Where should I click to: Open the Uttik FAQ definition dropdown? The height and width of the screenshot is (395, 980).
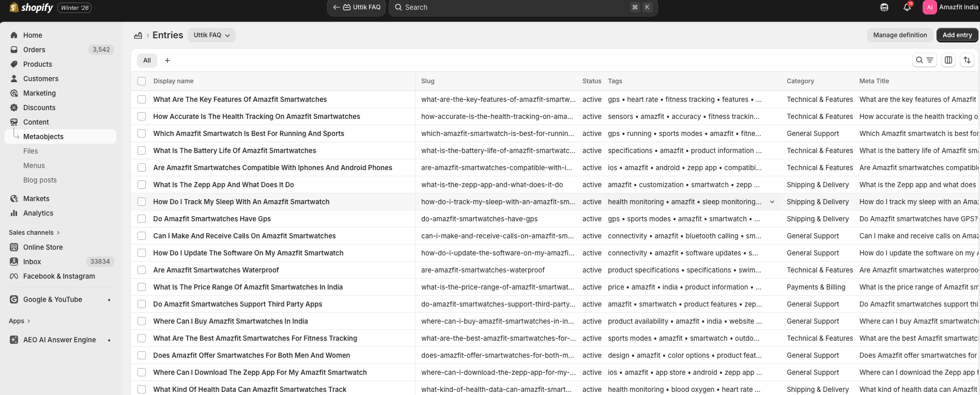[211, 35]
